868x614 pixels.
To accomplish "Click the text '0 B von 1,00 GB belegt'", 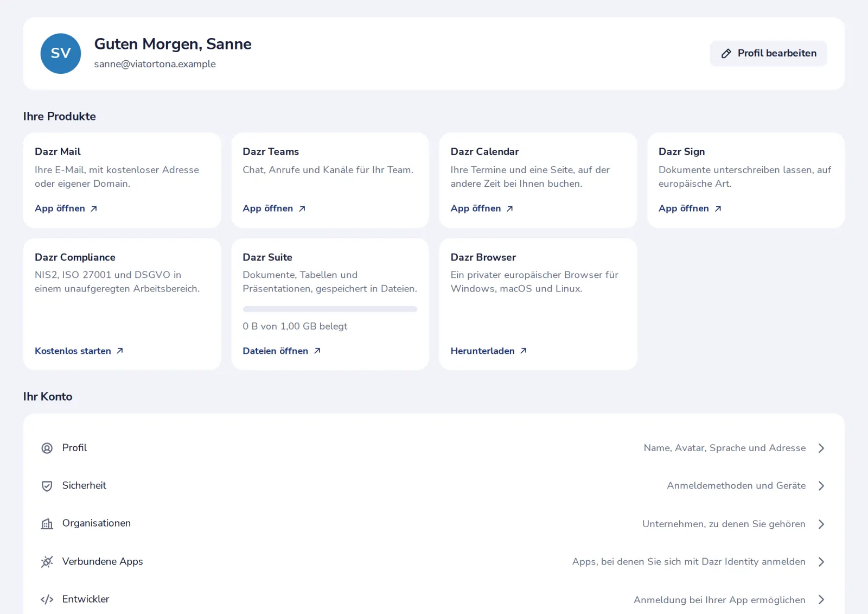I will 295,326.
